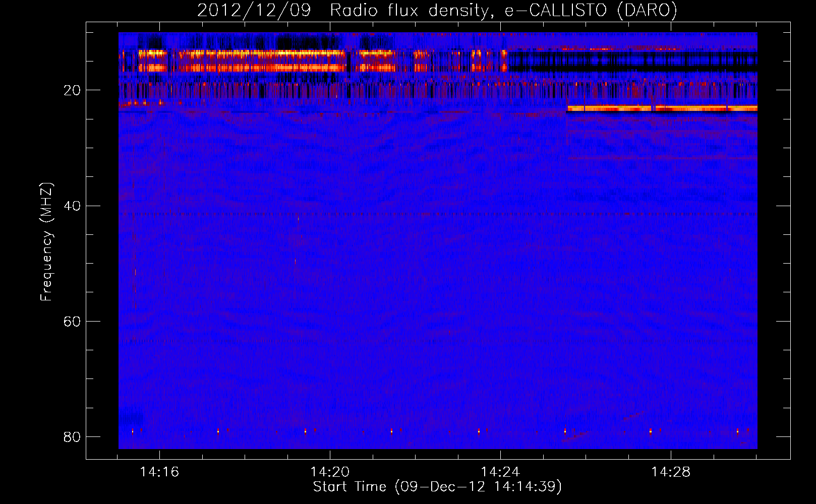The width and height of the screenshot is (816, 504).
Task: Click the '14:28' time tick label
Action: [671, 472]
